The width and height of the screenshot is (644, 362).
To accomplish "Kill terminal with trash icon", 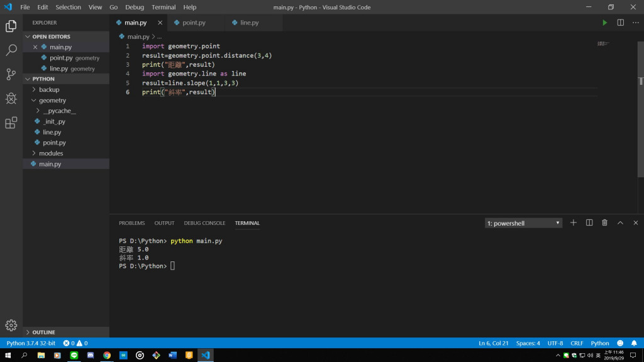I will click(x=604, y=223).
